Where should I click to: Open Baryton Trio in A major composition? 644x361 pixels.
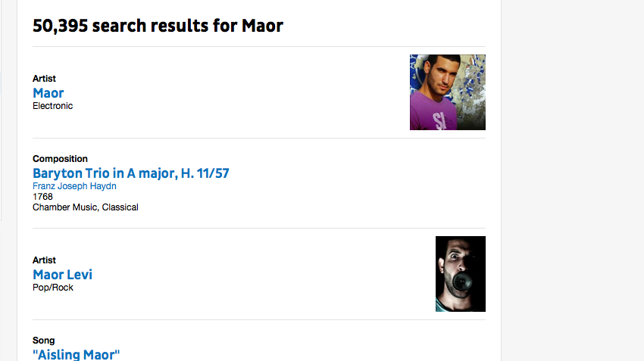[130, 173]
